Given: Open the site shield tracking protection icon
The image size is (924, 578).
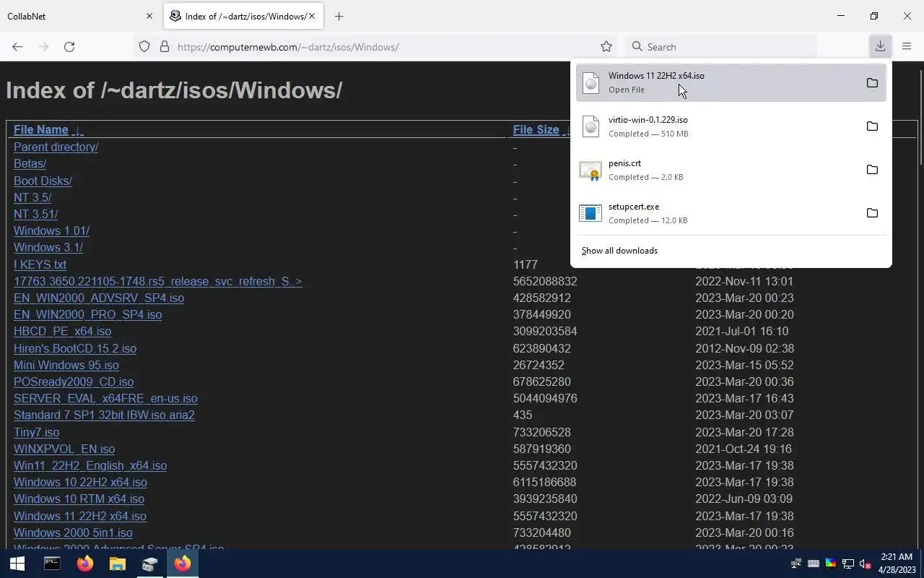Looking at the screenshot, I should pyautogui.click(x=144, y=46).
